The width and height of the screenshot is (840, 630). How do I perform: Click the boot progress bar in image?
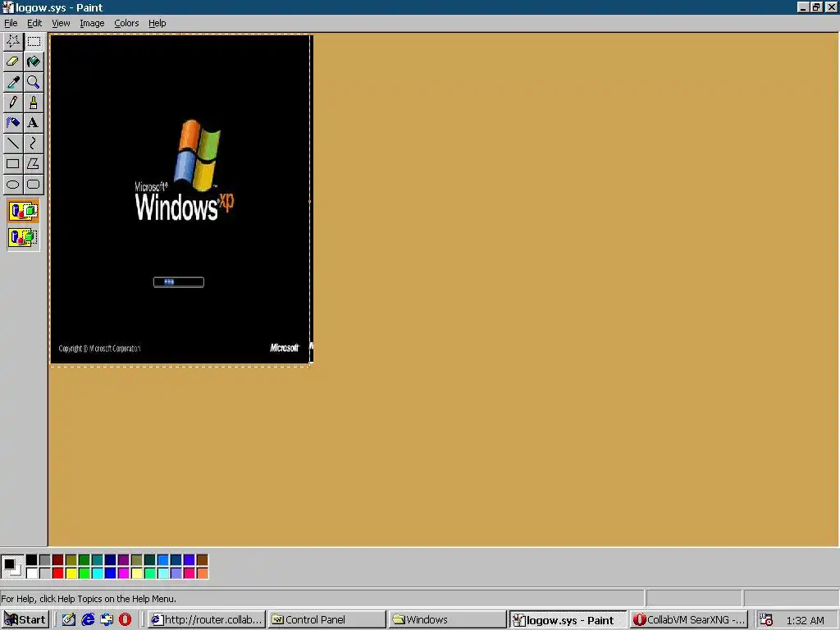pyautogui.click(x=178, y=282)
